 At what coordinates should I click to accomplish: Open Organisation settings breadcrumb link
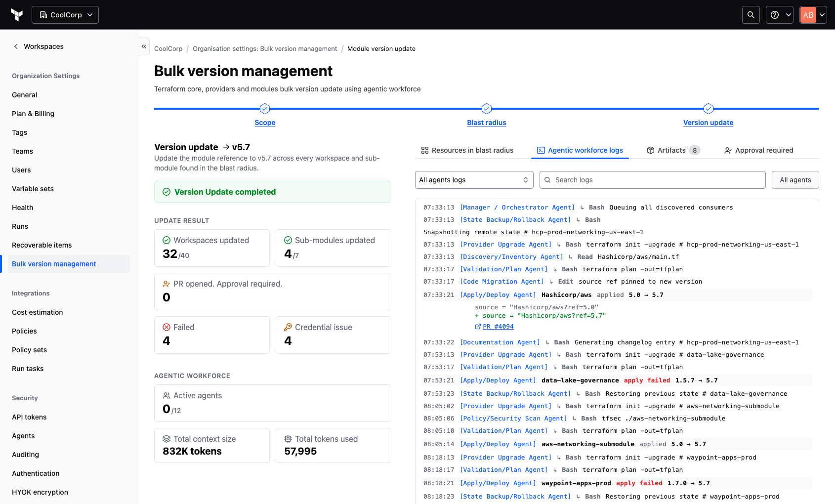[x=265, y=49]
